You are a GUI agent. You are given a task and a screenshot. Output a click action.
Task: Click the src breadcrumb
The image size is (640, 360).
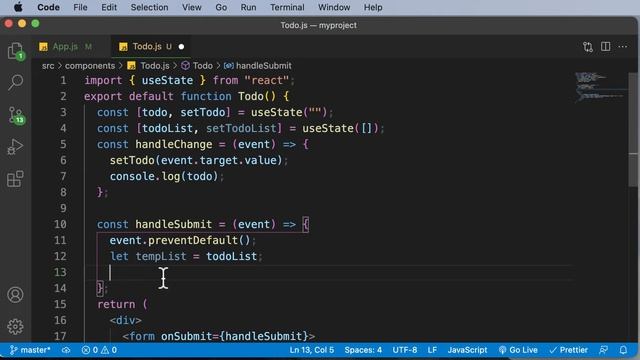coord(48,66)
